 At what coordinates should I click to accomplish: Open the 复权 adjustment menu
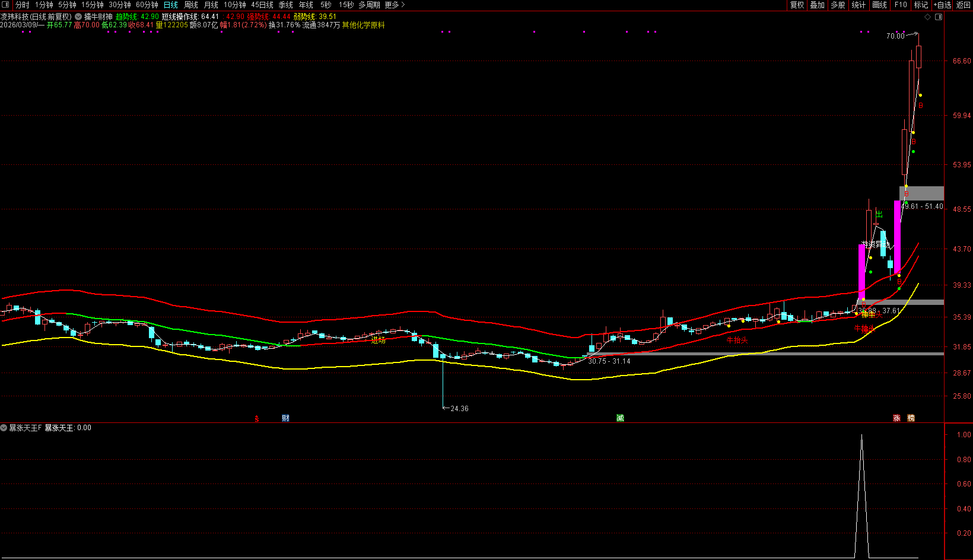point(797,5)
